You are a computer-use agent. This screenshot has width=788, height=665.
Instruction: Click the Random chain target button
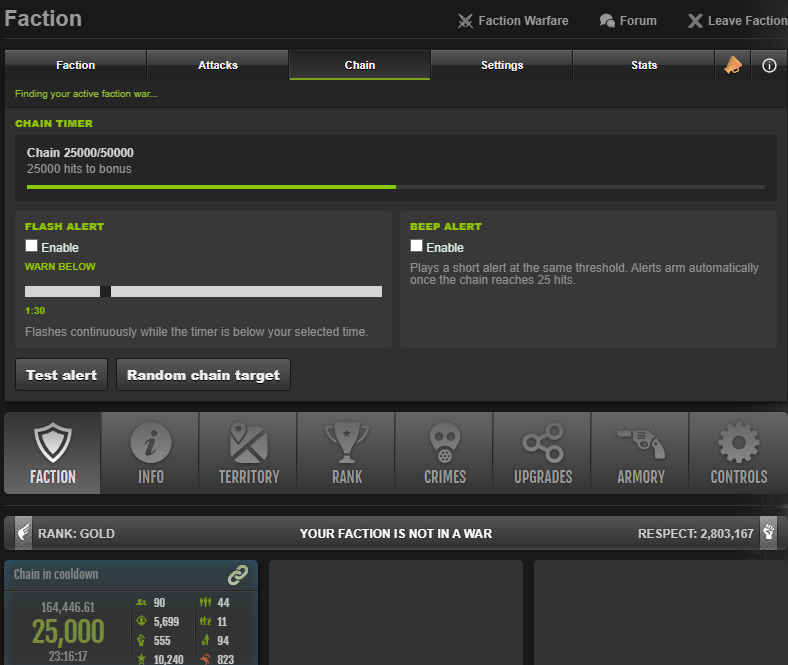click(203, 374)
